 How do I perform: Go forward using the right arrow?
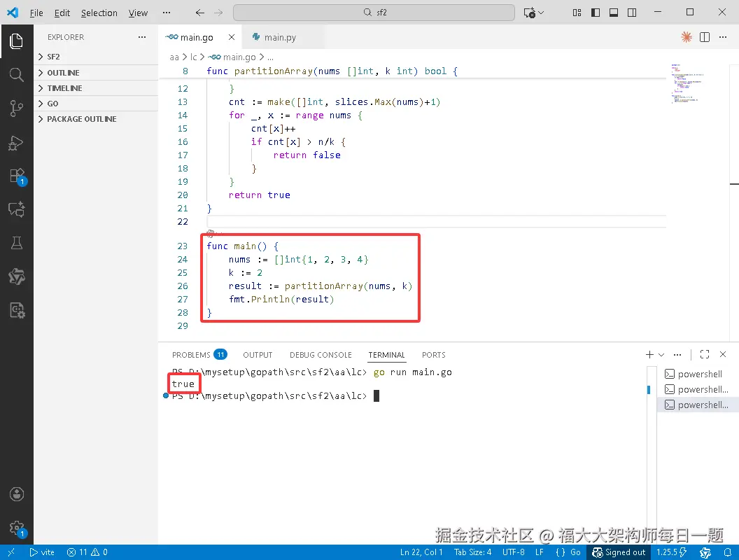pyautogui.click(x=218, y=13)
